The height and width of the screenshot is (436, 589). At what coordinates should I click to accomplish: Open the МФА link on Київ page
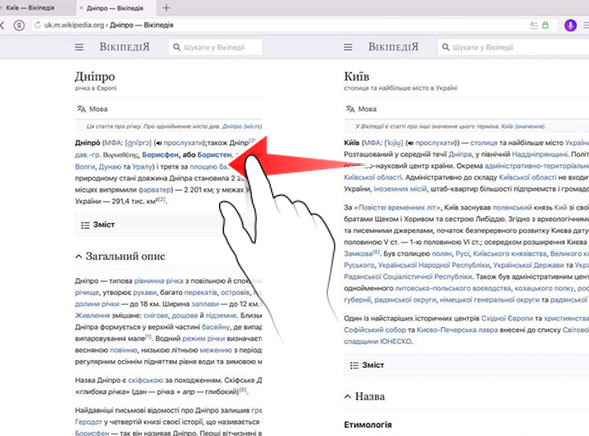pyautogui.click(x=372, y=143)
